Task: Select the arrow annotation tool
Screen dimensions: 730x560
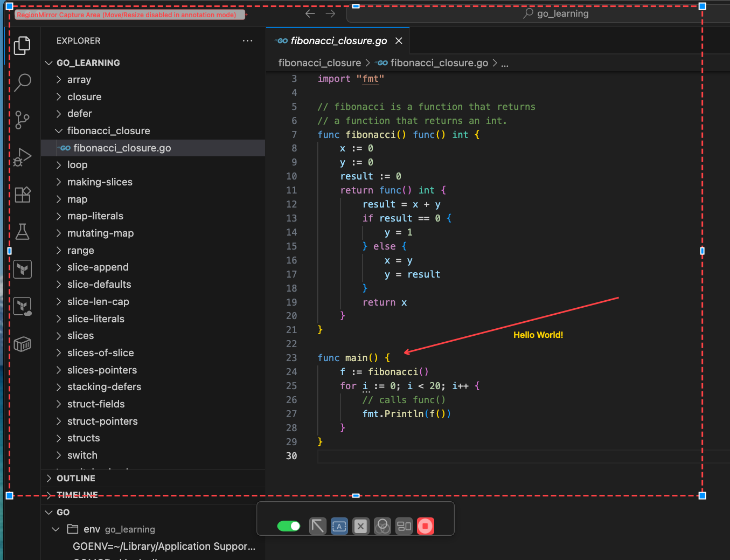Action: 318,526
